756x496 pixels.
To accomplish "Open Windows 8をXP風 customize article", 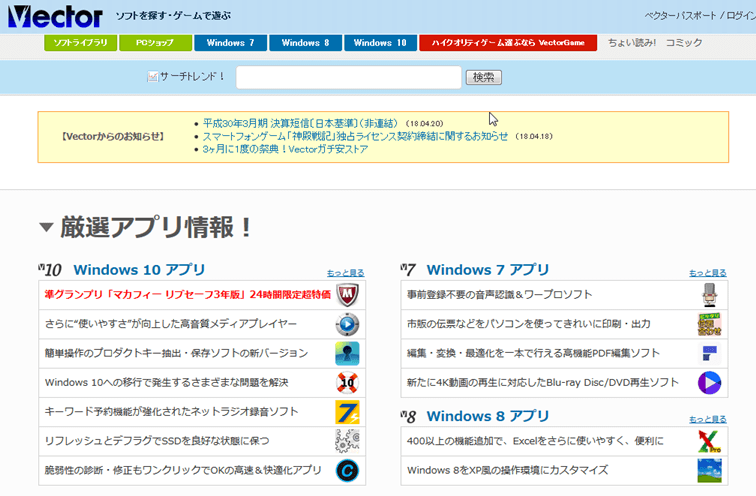I will tap(507, 470).
